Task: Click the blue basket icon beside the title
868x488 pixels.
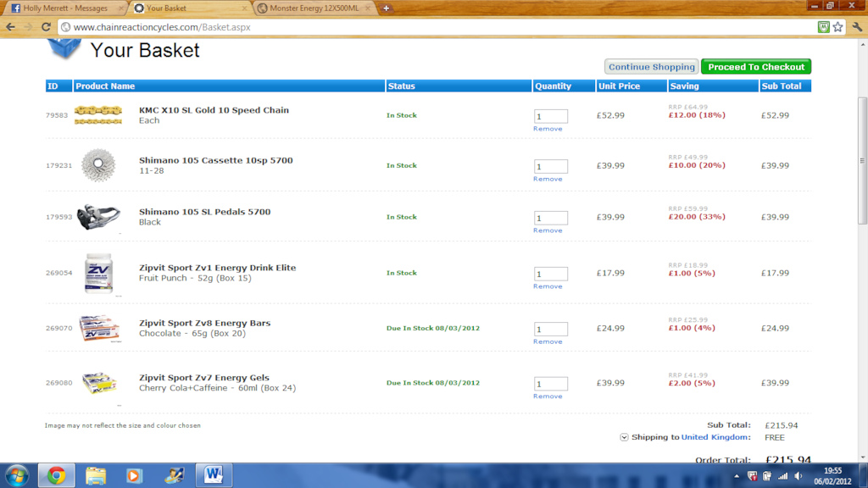Action: (x=64, y=48)
